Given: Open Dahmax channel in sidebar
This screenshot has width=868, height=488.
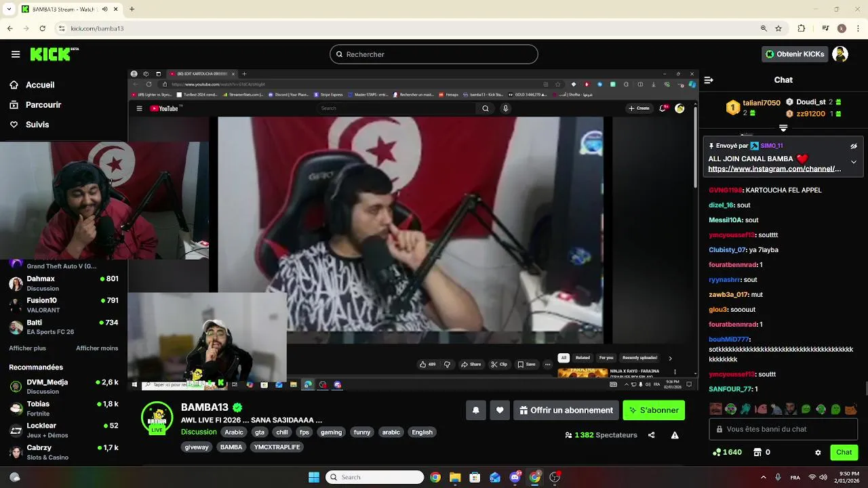Looking at the screenshot, I should [x=63, y=283].
